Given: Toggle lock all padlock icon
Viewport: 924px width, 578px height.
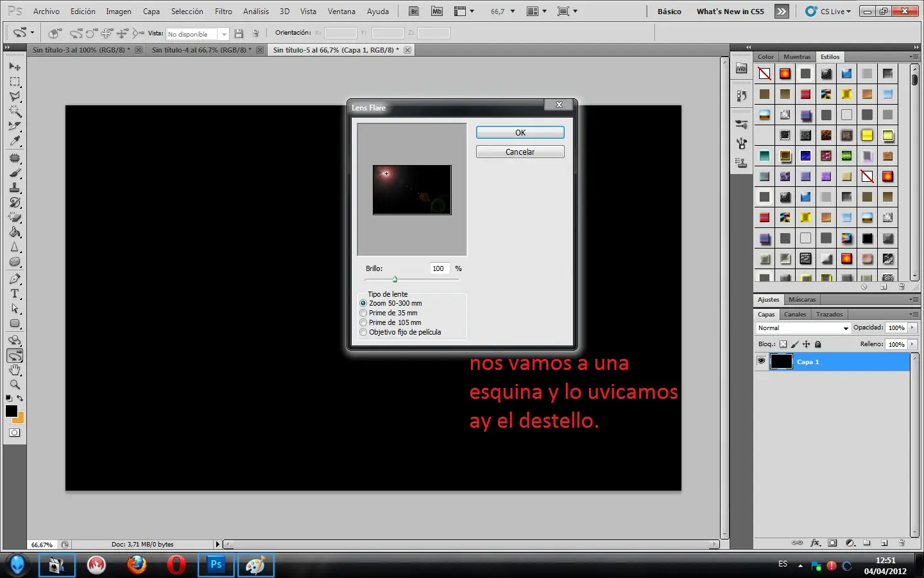Looking at the screenshot, I should click(817, 344).
